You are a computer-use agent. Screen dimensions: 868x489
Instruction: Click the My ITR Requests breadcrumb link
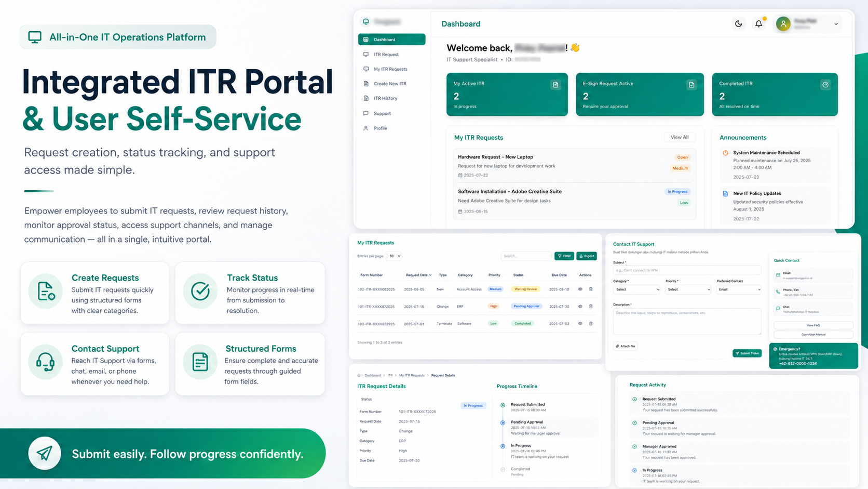[x=412, y=375]
